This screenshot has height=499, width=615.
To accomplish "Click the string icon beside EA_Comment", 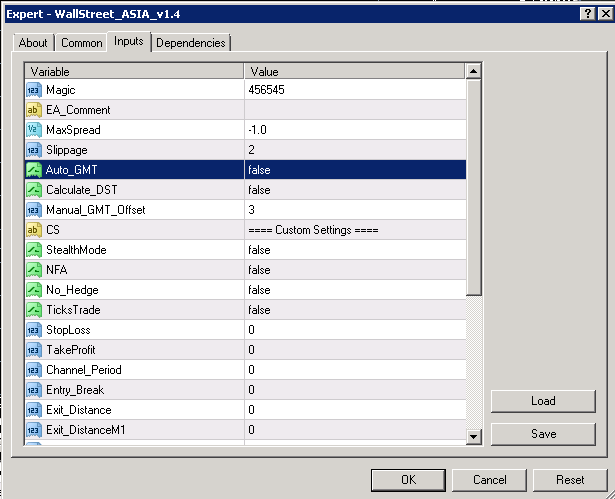I will [x=34, y=110].
